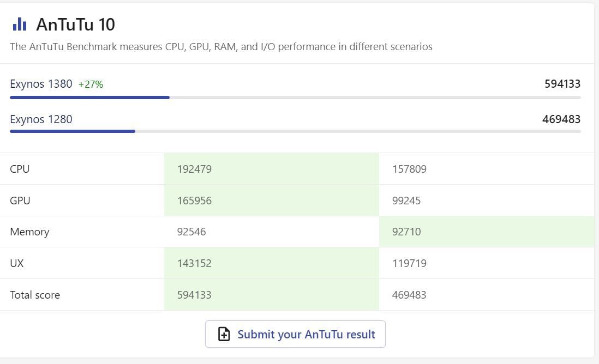
Task: Select the GPU row label
Action: pos(20,201)
